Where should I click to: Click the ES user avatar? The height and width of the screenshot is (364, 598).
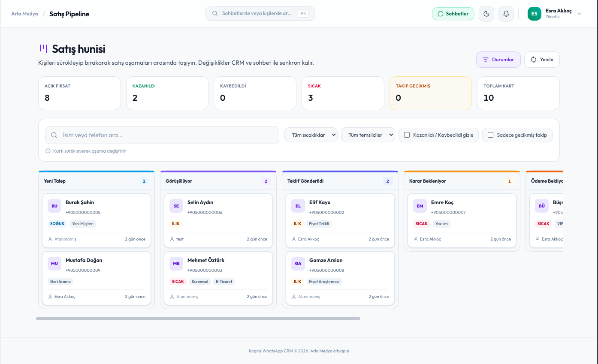tap(535, 14)
